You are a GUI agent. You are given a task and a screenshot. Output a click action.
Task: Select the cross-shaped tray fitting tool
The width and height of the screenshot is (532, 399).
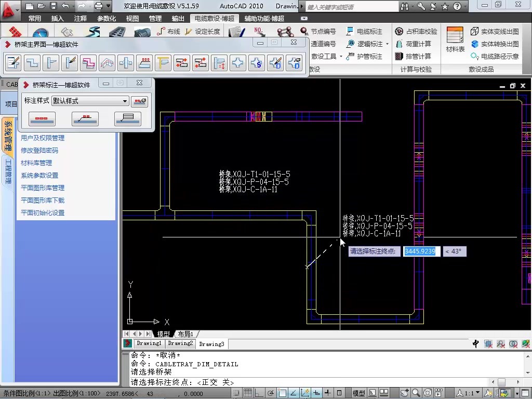click(x=237, y=63)
